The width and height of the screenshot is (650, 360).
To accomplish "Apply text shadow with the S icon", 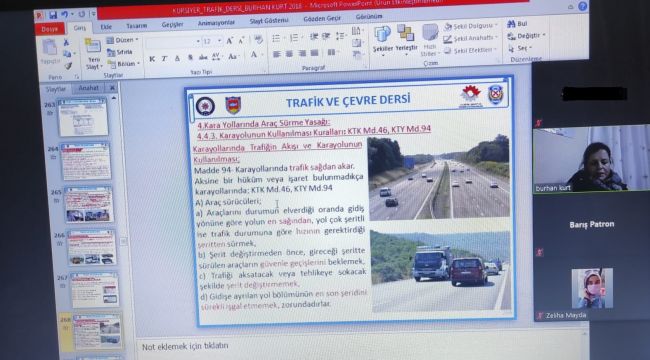I will tap(190, 57).
